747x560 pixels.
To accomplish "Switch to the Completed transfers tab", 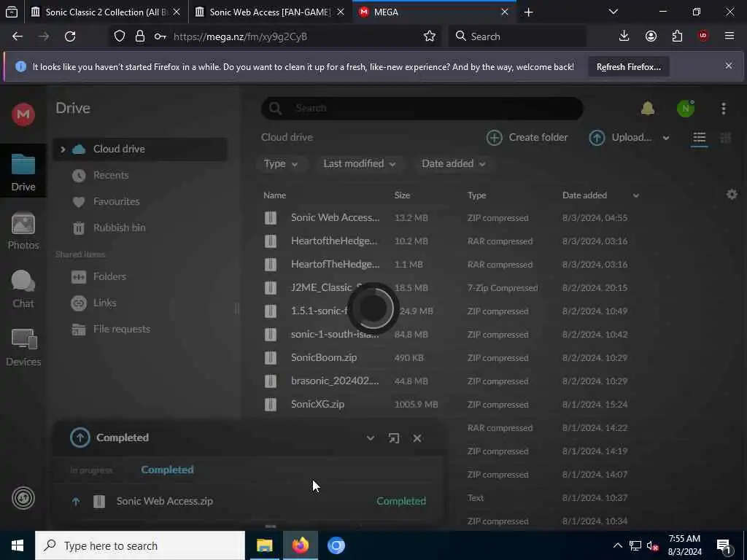I will point(167,470).
